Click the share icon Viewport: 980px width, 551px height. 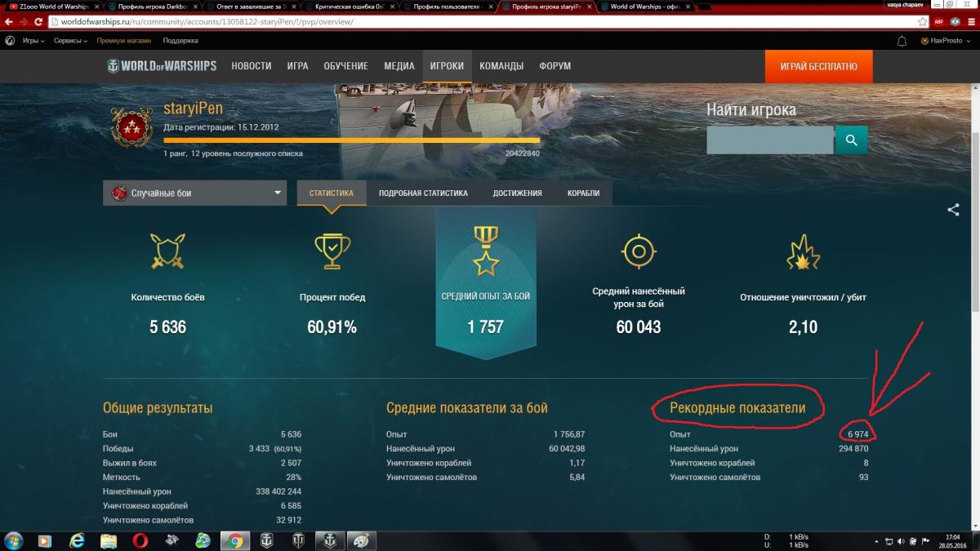[953, 210]
